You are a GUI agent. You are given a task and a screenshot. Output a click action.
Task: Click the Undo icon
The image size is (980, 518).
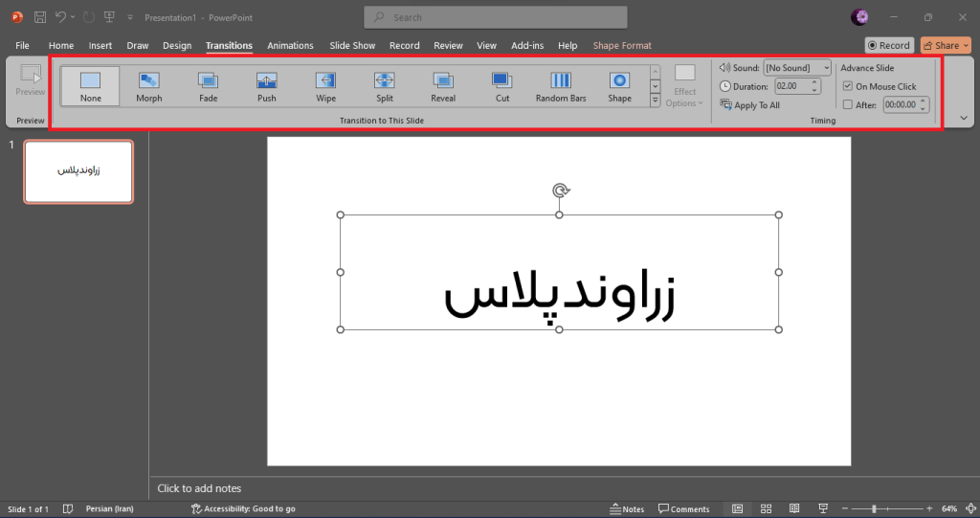[60, 17]
